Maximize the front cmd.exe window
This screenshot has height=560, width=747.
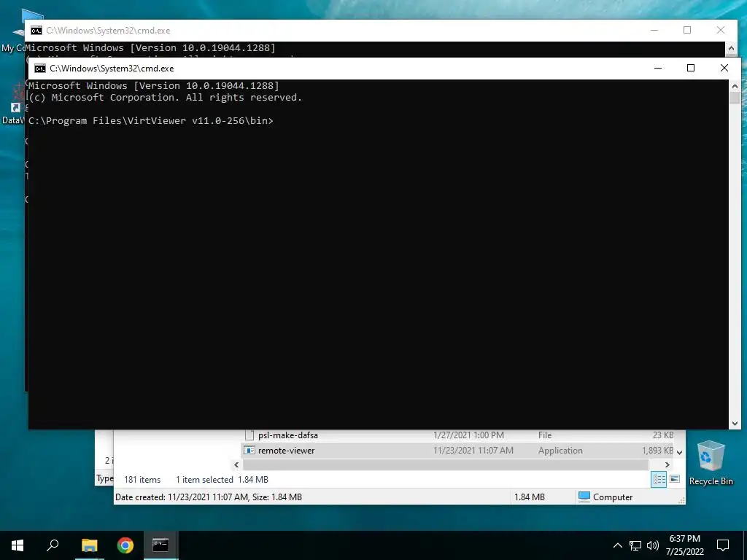pyautogui.click(x=691, y=68)
